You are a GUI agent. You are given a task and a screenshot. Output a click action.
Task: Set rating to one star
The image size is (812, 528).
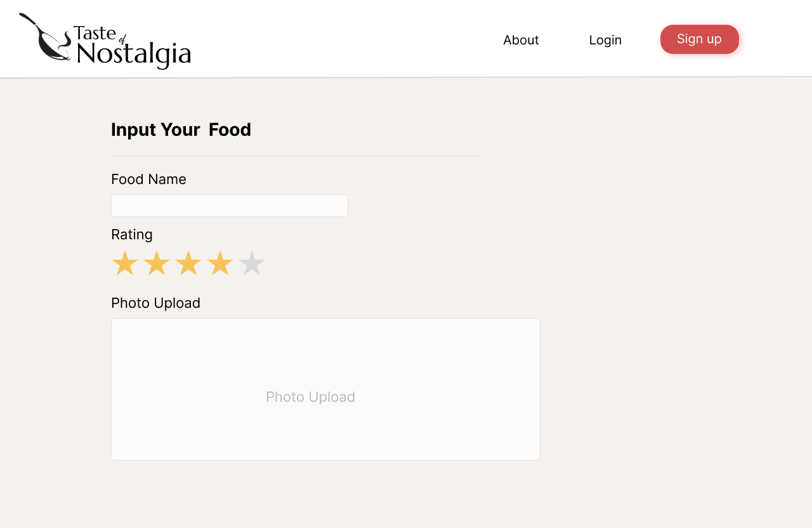click(125, 263)
